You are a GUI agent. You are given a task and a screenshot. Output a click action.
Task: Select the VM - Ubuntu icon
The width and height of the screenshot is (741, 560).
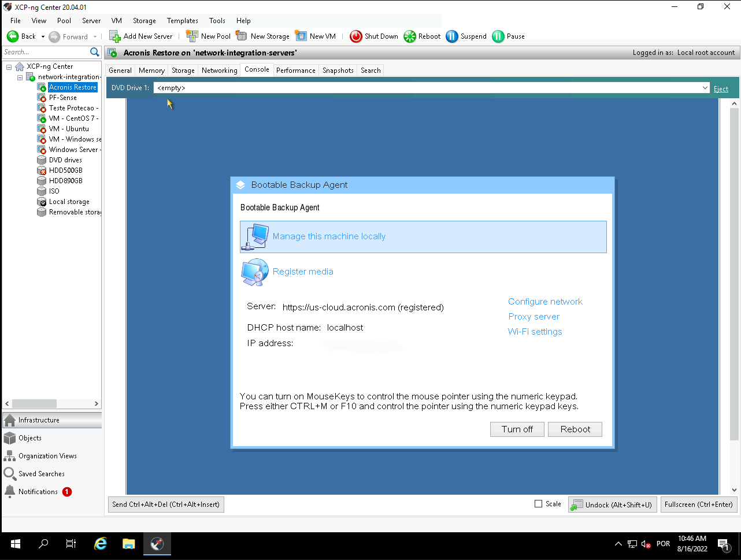[x=42, y=129]
